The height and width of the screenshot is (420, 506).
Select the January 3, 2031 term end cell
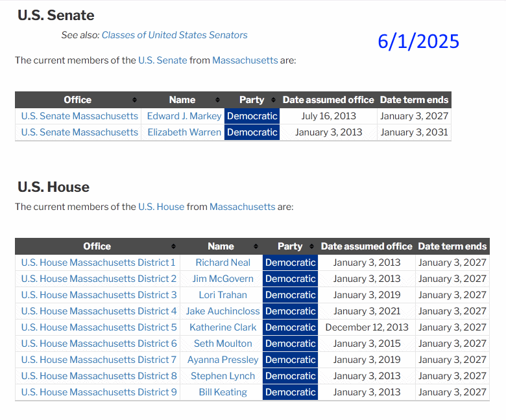[415, 132]
